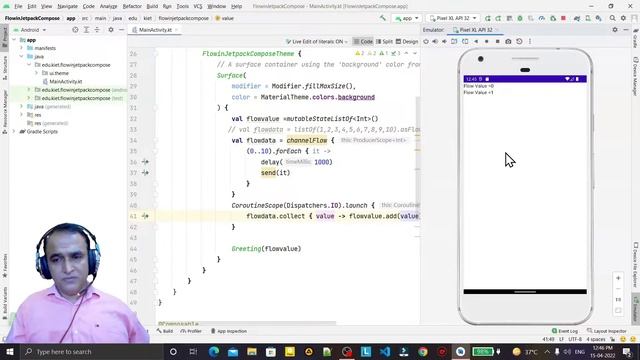Click Collapse All in Project panel
Viewport: 640px width, 360px height.
(97, 30)
